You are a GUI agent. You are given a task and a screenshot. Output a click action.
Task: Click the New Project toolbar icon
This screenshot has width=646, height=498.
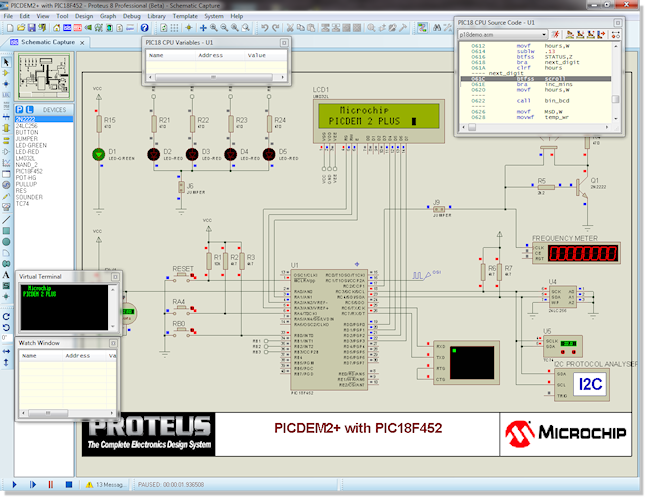click(10, 28)
